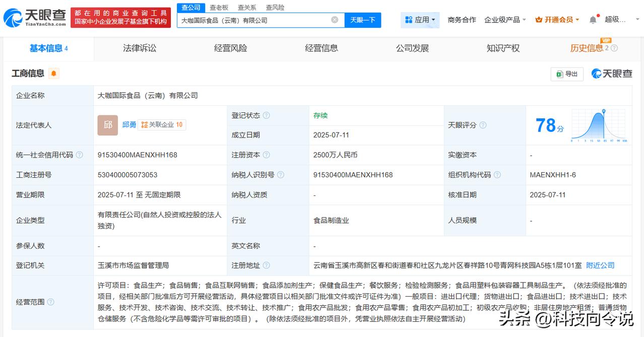
Task: Click the 存续 status text
Action: pyautogui.click(x=320, y=115)
